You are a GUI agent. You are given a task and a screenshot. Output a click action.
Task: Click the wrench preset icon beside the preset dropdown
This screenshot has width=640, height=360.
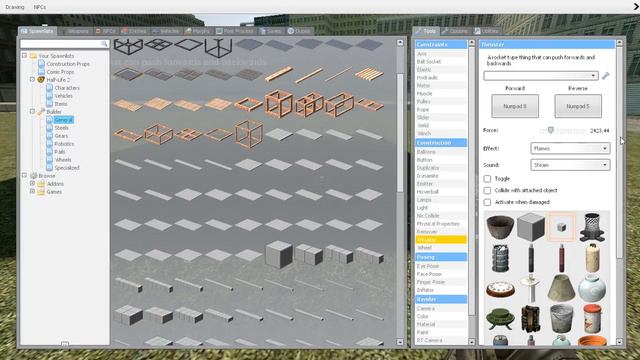(x=605, y=76)
